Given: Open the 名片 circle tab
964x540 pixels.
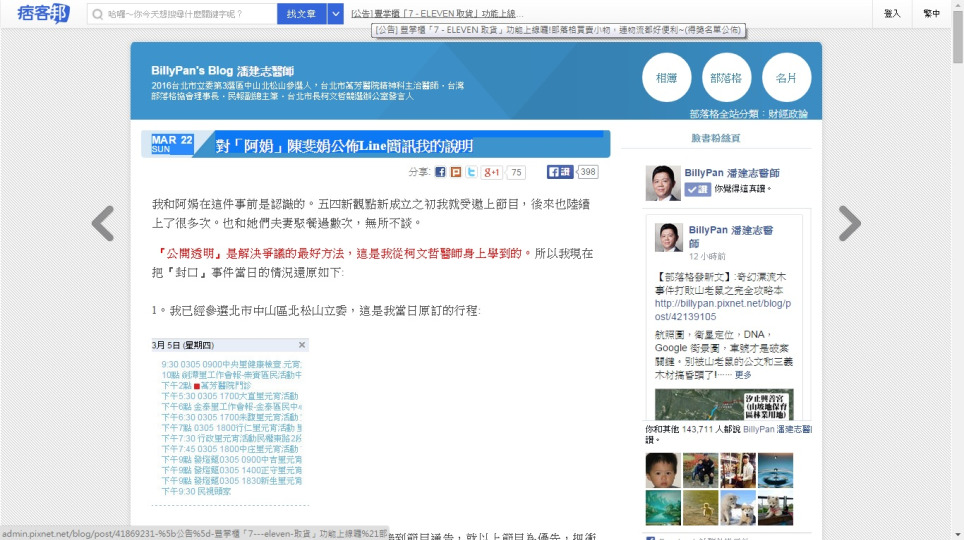Looking at the screenshot, I should 786,78.
